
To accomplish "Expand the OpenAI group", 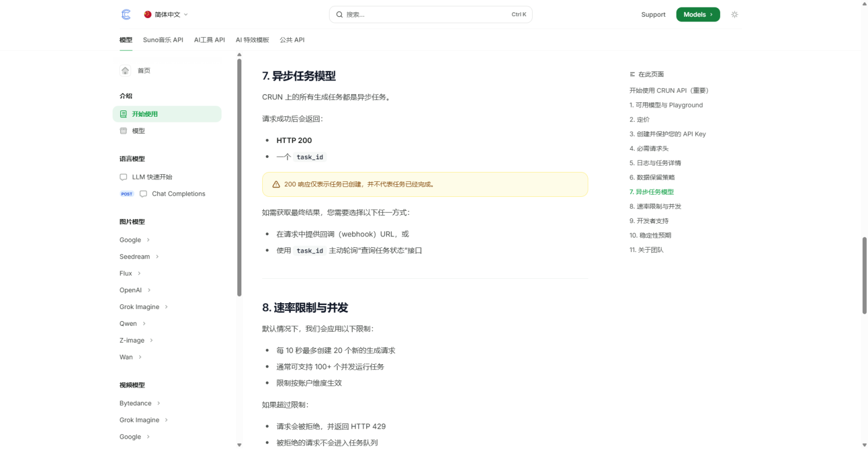I will pyautogui.click(x=135, y=290).
